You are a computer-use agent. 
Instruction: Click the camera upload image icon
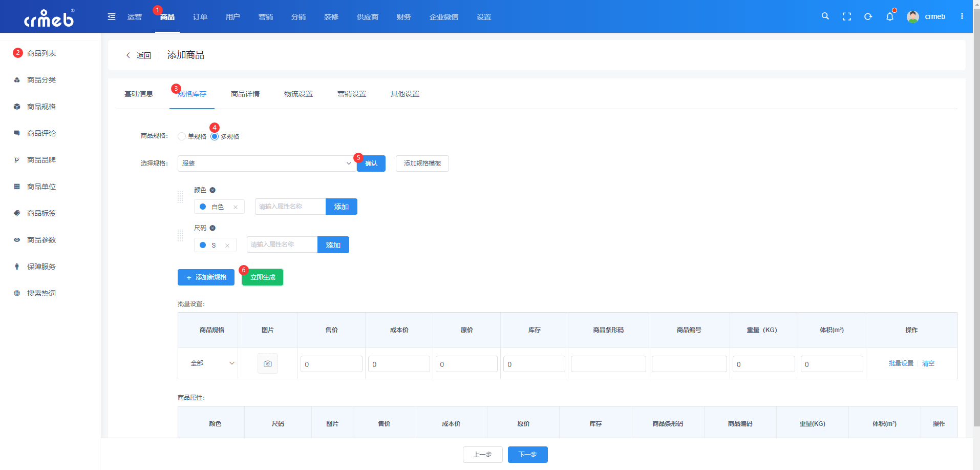268,363
